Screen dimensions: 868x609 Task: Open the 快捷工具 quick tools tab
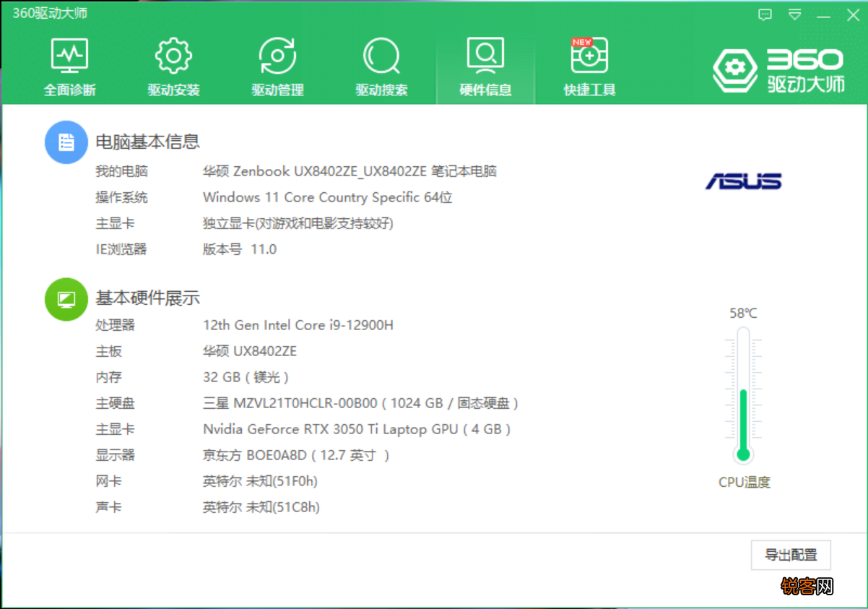pos(589,67)
